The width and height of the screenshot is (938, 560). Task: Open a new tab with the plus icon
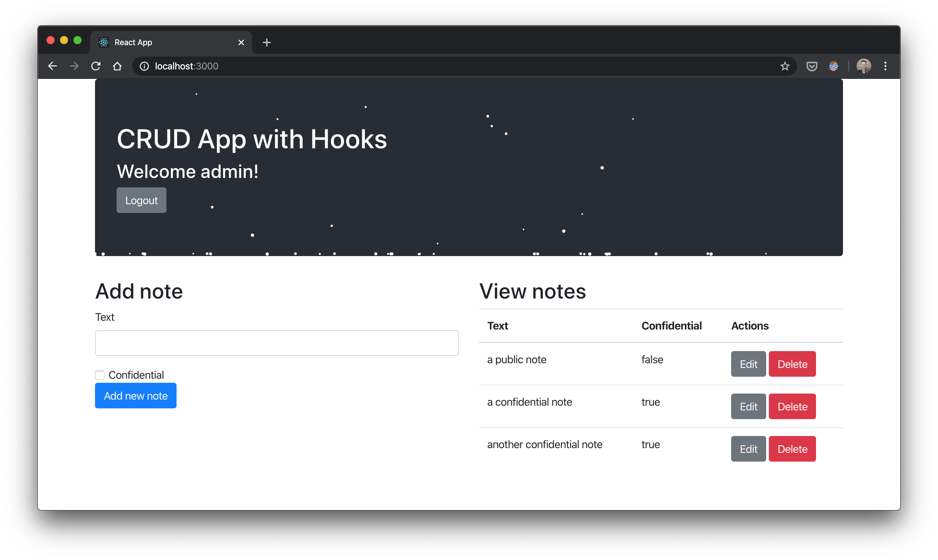click(267, 42)
